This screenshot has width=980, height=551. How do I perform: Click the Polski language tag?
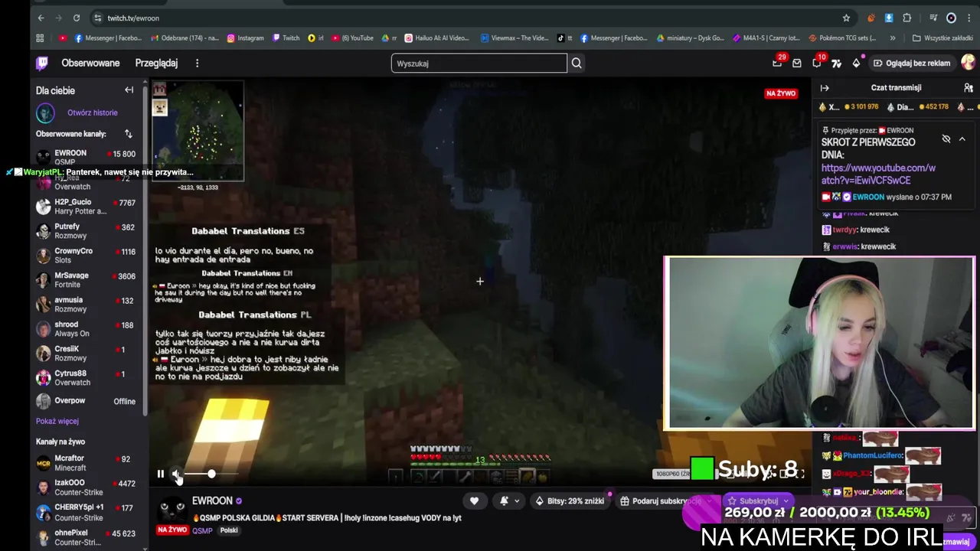(229, 530)
